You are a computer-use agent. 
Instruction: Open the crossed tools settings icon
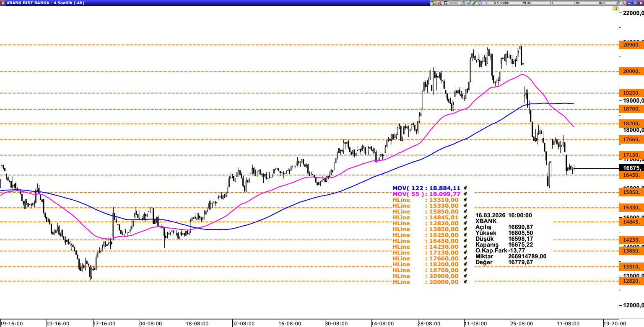pyautogui.click(x=623, y=3)
